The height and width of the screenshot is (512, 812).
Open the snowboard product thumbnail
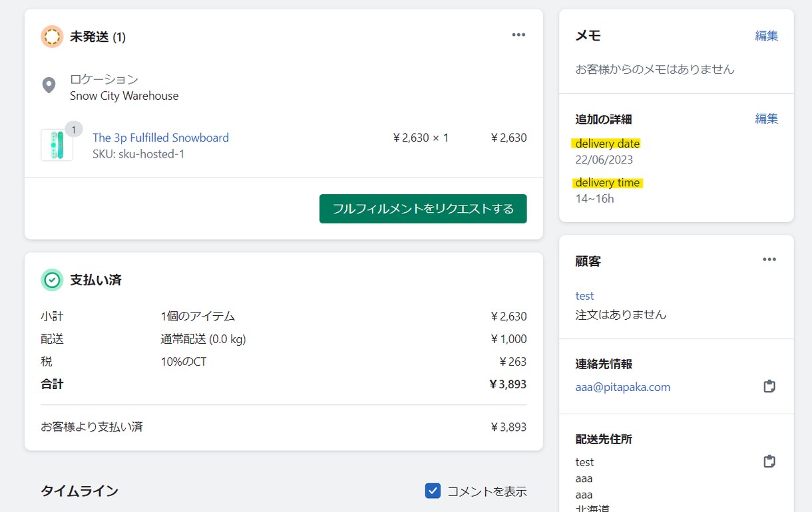coord(57,145)
